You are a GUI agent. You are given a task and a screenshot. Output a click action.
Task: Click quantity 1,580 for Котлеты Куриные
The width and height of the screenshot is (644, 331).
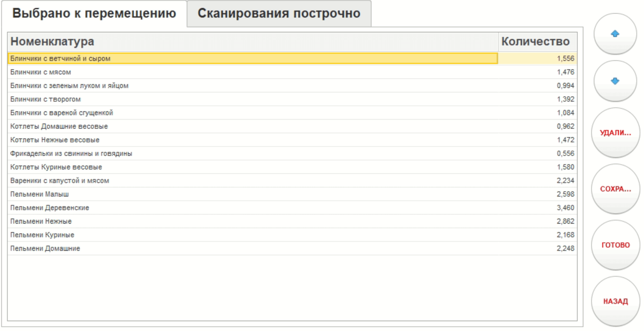point(565,167)
